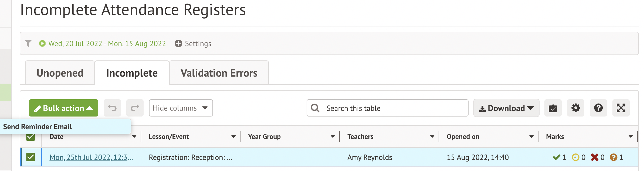This screenshot has width=644, height=171.
Task: Open table settings gear icon
Action: click(575, 108)
